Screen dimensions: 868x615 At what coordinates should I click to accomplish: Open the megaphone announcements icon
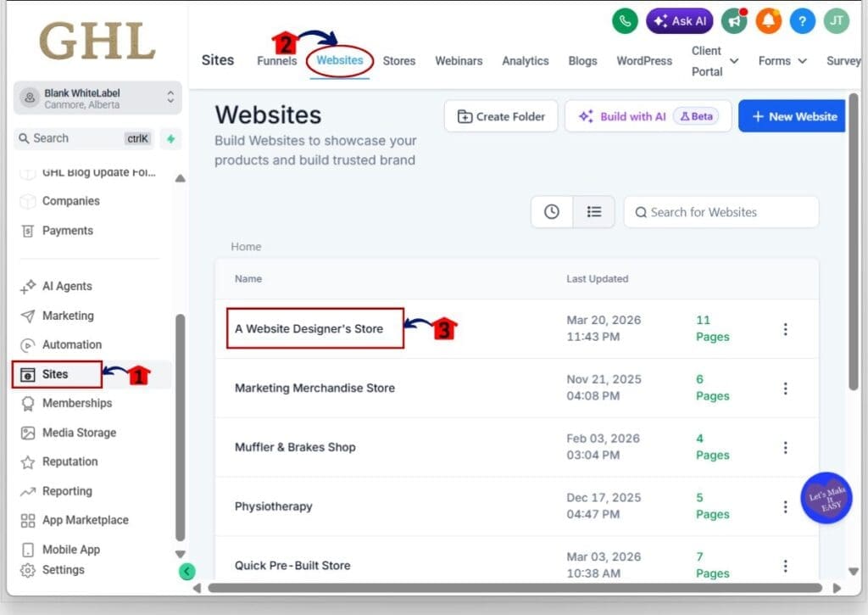click(734, 21)
